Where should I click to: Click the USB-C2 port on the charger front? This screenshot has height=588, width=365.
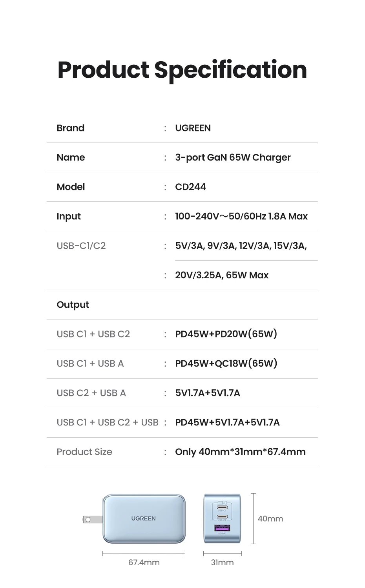click(x=222, y=517)
